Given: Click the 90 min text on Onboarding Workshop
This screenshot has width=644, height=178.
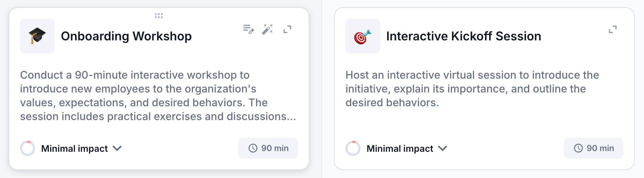Looking at the screenshot, I should [x=275, y=148].
